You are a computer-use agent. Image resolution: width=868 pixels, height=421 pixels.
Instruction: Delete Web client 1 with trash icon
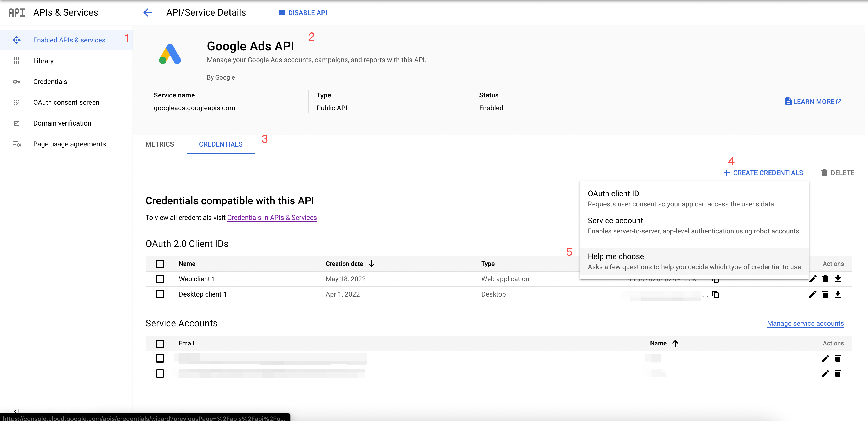825,279
